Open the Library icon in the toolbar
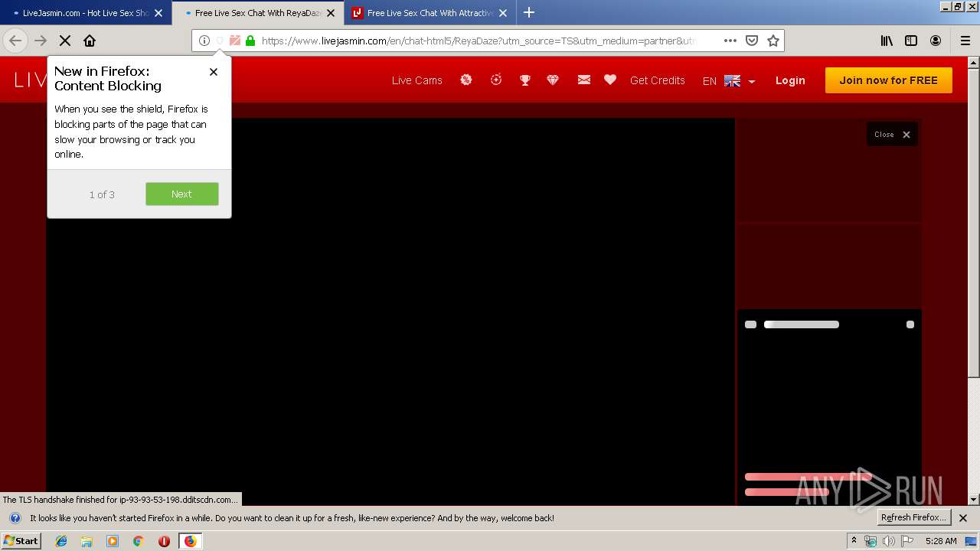This screenshot has height=551, width=980. [887, 41]
